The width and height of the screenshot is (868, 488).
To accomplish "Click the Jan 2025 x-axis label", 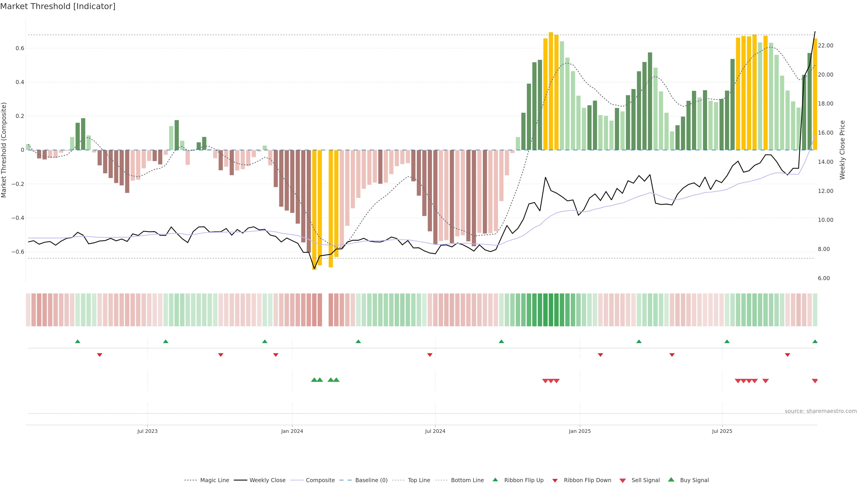I will [580, 431].
